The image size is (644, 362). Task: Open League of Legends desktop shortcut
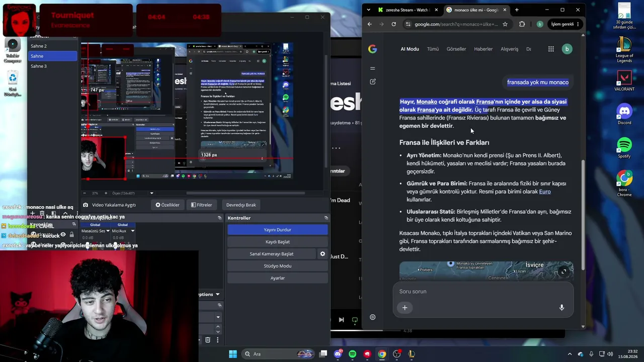pos(624,50)
